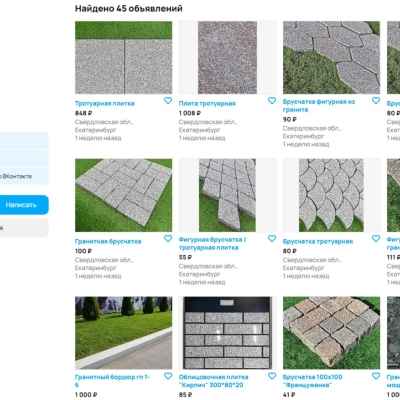Favorite the Брусчатка 100x100 Француженка listing
The width and height of the screenshot is (400, 400).
click(376, 376)
